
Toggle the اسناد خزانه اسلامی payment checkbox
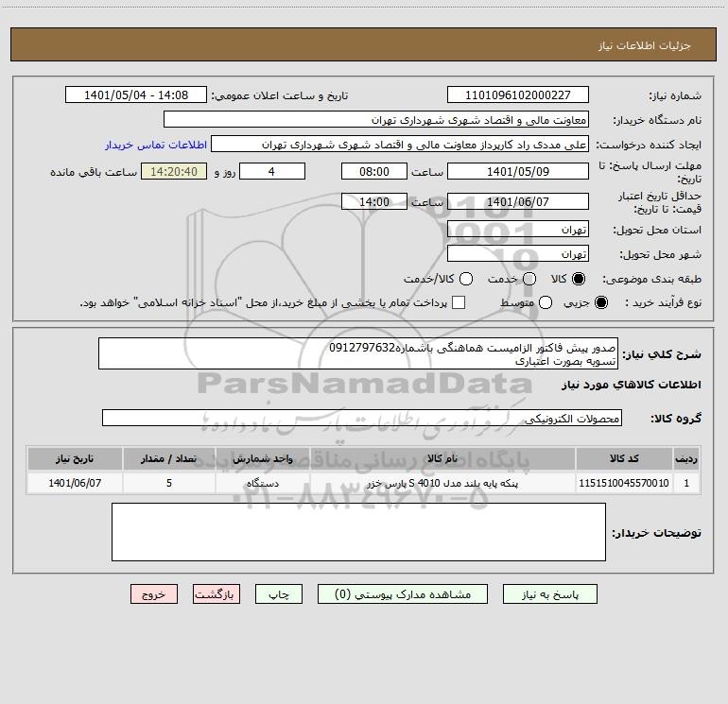(459, 303)
